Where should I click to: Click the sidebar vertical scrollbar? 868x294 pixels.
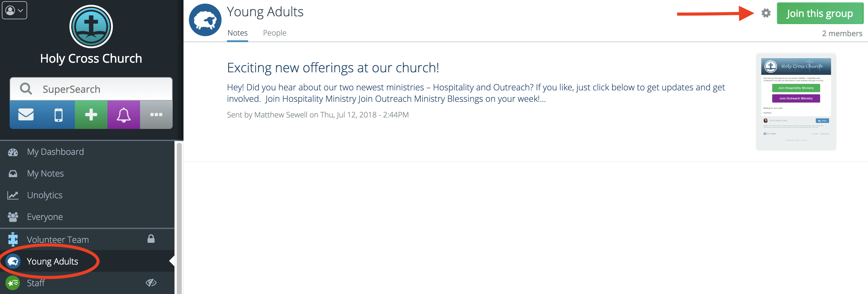(179, 215)
